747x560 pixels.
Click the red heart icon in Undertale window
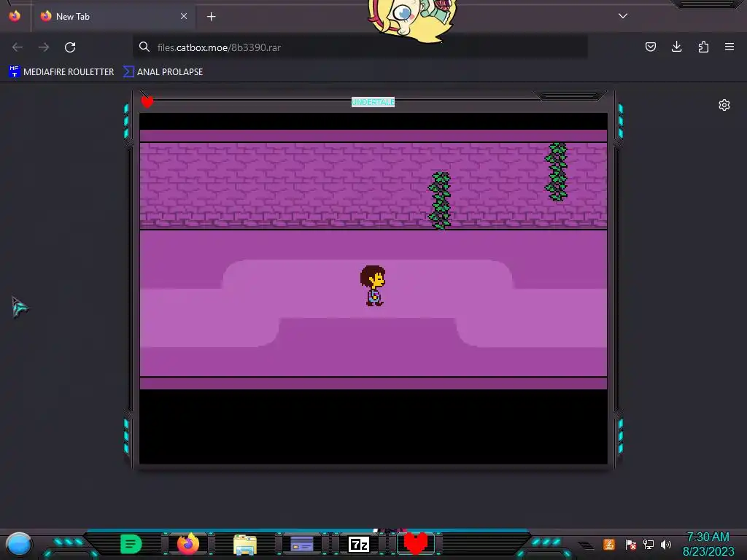(147, 101)
